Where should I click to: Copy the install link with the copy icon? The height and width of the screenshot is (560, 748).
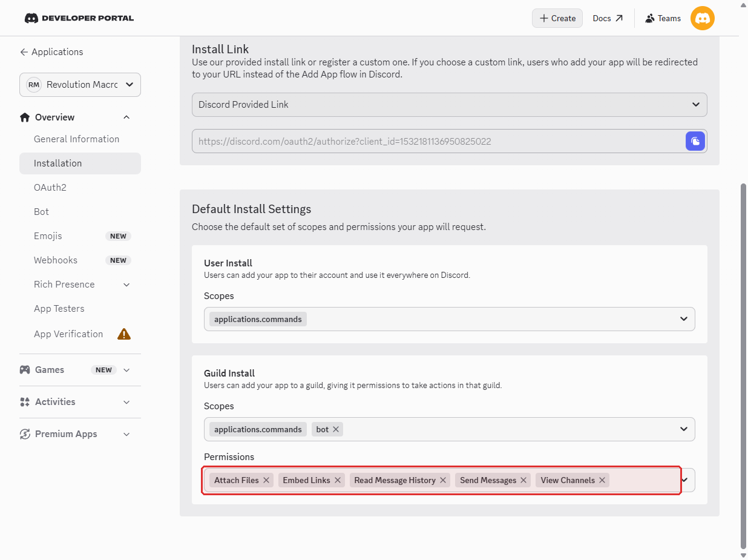click(695, 141)
